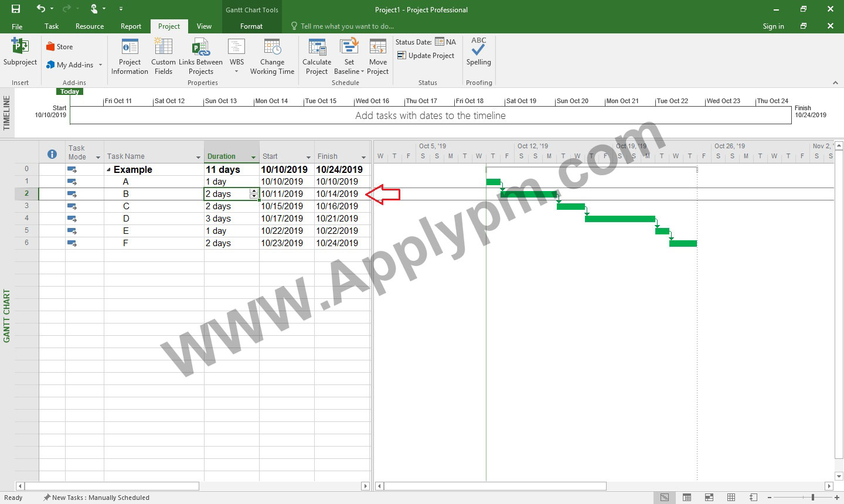Click the New Tasks Manually Scheduled status
Image resolution: width=844 pixels, height=504 pixels.
(96, 498)
